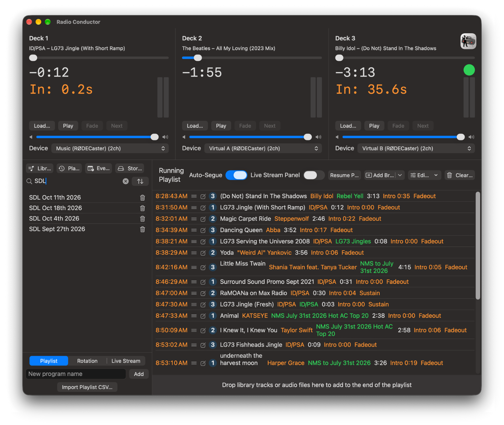Toggle the sort order arrows button
The height and width of the screenshot is (425, 504).
tap(140, 181)
